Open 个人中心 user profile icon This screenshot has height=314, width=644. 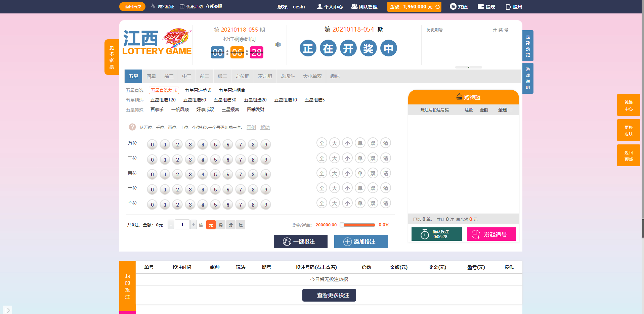point(319,6)
